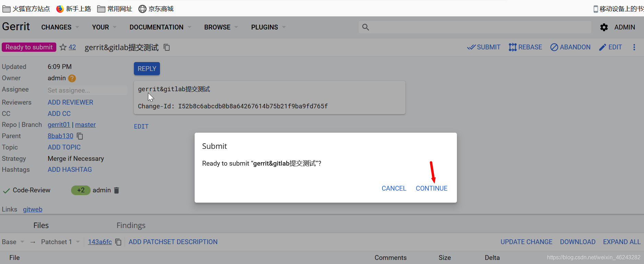
Task: Click the Merge if Necessary strategy text
Action: 76,159
